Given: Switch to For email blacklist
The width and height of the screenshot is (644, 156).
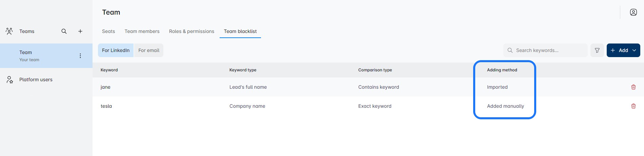Looking at the screenshot, I should (x=148, y=50).
